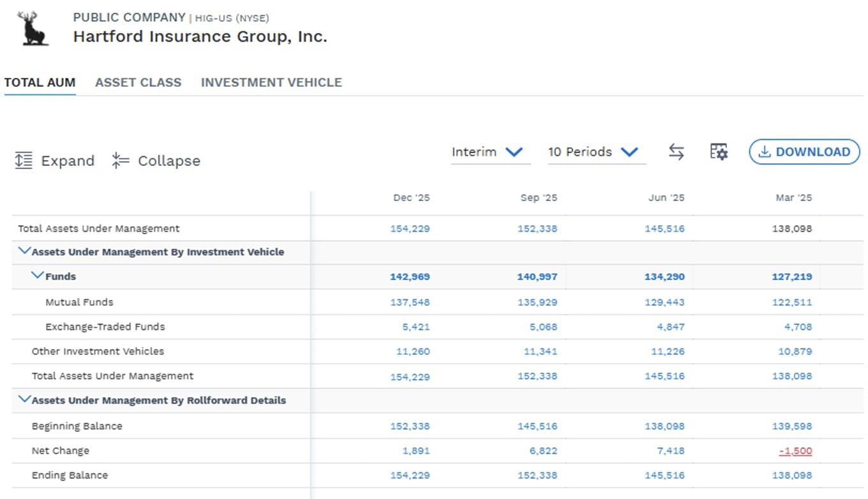The width and height of the screenshot is (868, 499).
Task: Click the Beginning Balance row label
Action: (77, 426)
